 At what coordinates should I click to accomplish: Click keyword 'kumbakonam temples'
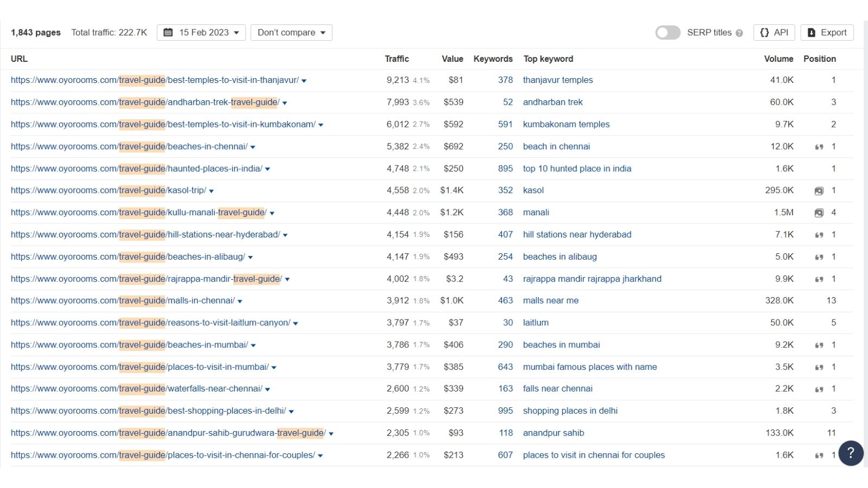566,124
